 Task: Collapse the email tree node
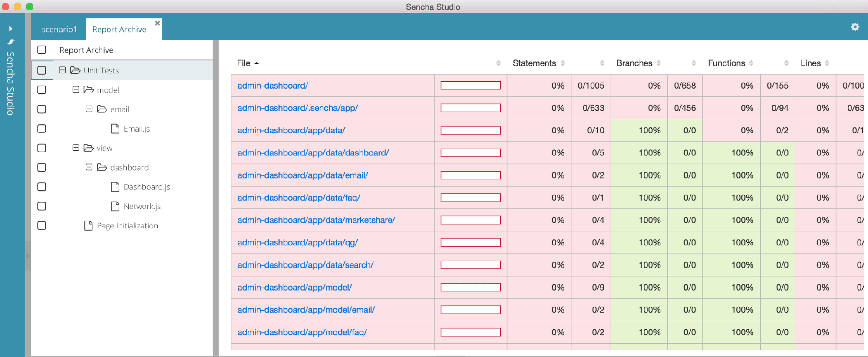[89, 109]
